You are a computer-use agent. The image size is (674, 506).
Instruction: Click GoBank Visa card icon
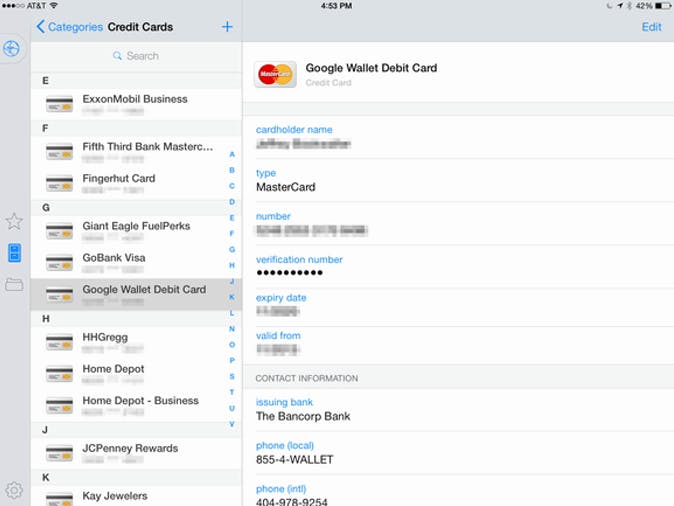point(59,263)
